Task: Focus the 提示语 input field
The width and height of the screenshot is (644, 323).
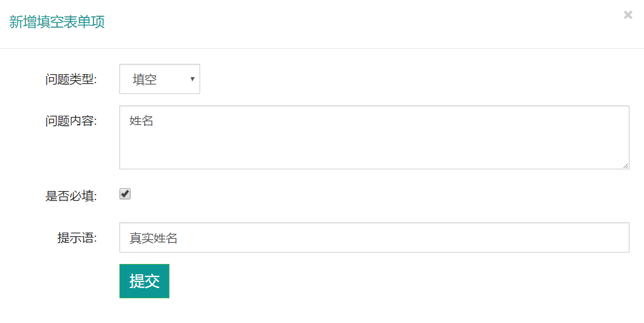Action: 374,237
